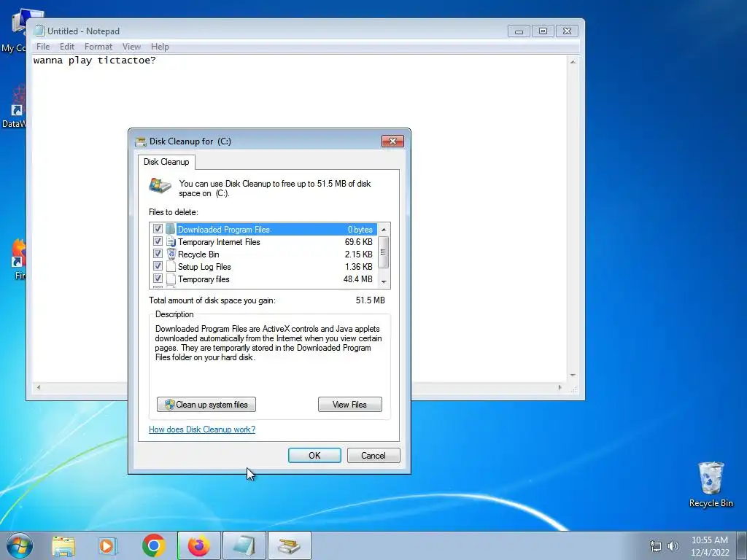The width and height of the screenshot is (747, 560).
Task: Open File Explorer from the taskbar
Action: (x=64, y=545)
